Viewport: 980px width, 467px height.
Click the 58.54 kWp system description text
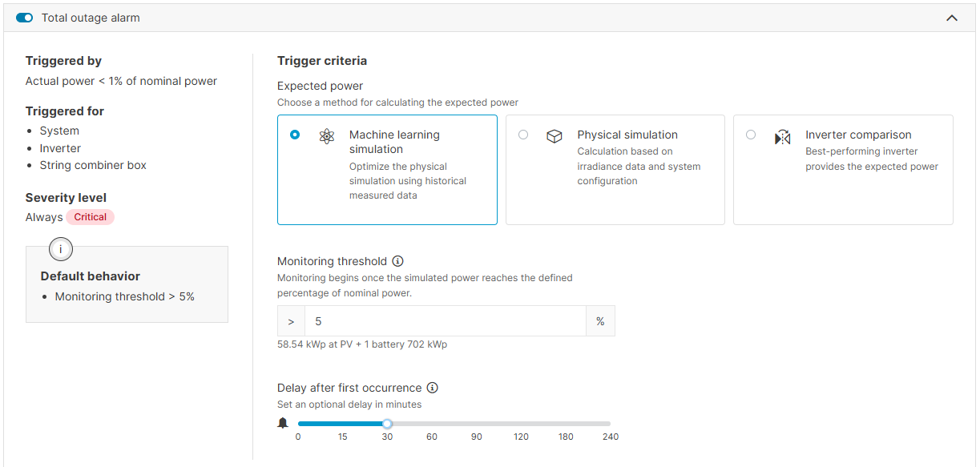[x=361, y=344]
